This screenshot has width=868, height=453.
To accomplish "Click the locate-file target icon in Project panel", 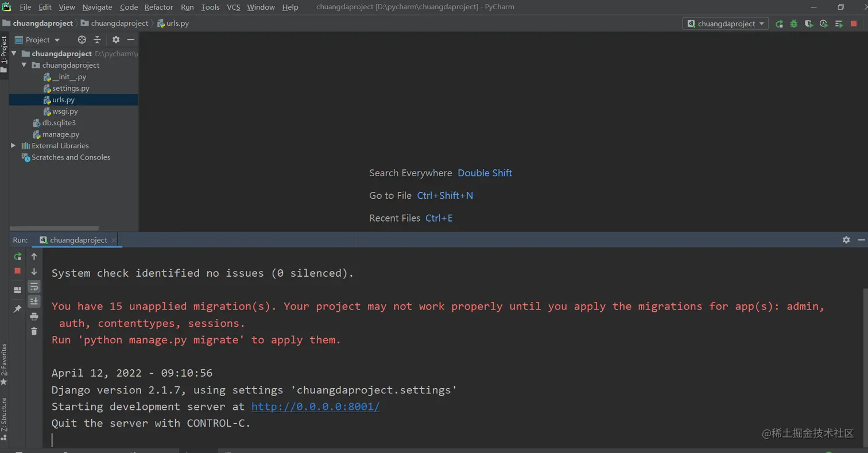I will tap(82, 40).
